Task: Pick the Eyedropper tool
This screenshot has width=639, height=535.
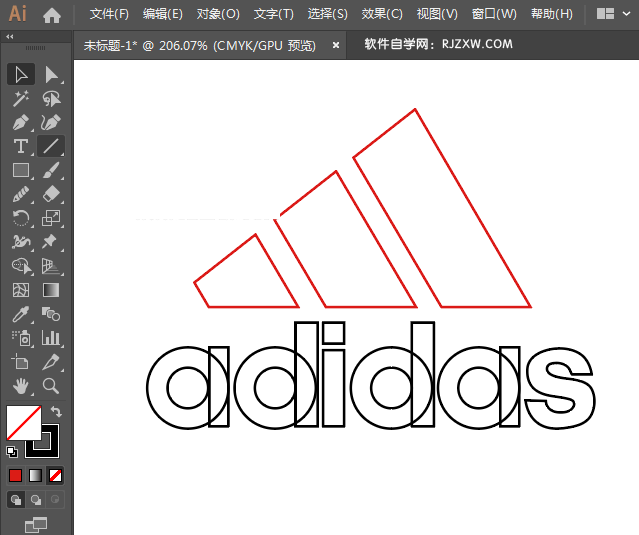Action: pyautogui.click(x=21, y=314)
